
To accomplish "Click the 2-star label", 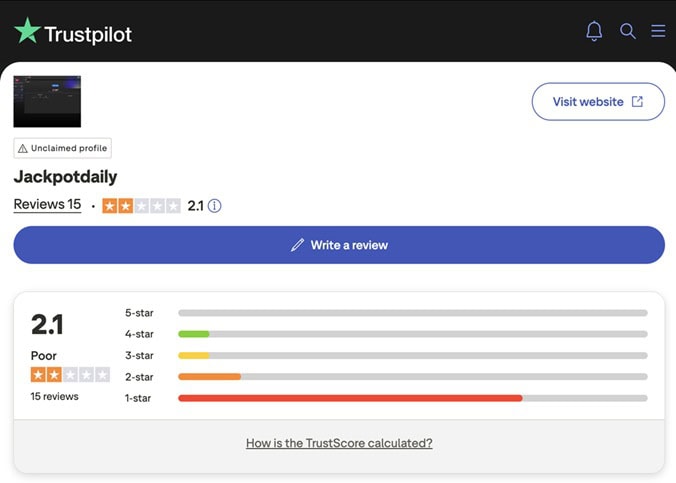I will click(139, 376).
